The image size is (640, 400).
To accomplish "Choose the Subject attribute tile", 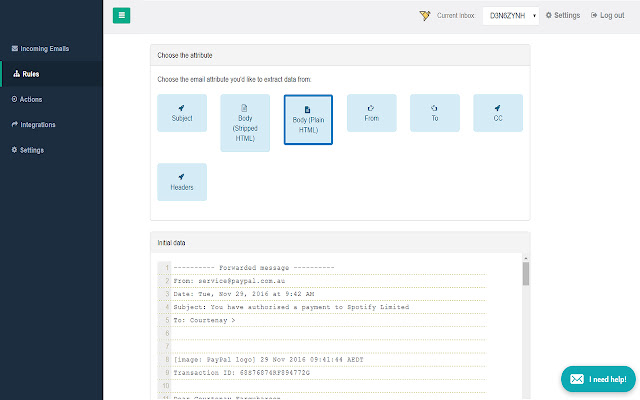I will (182, 113).
